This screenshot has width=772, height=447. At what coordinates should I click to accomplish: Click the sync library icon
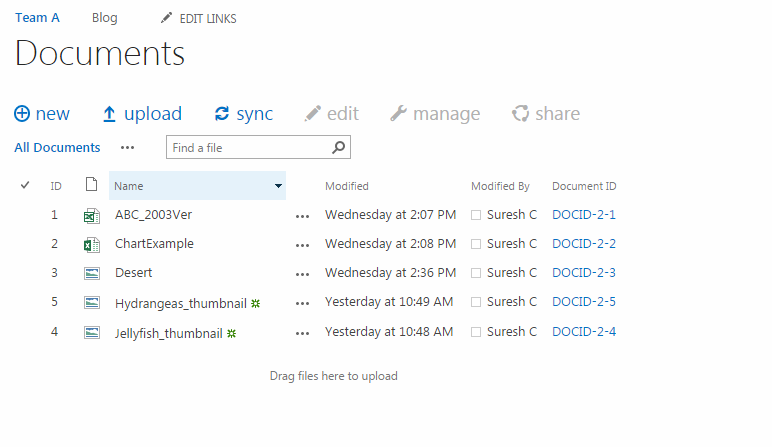click(x=222, y=114)
